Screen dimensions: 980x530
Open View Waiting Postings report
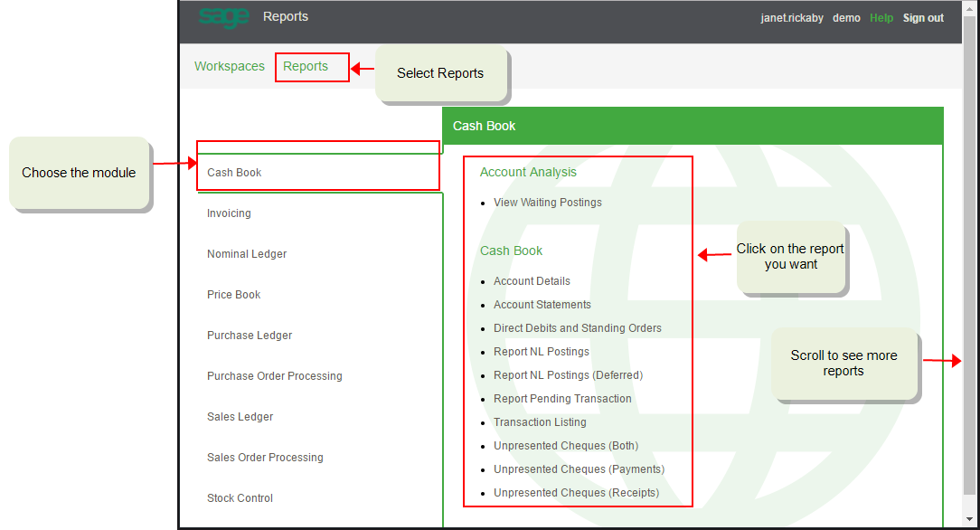(548, 203)
